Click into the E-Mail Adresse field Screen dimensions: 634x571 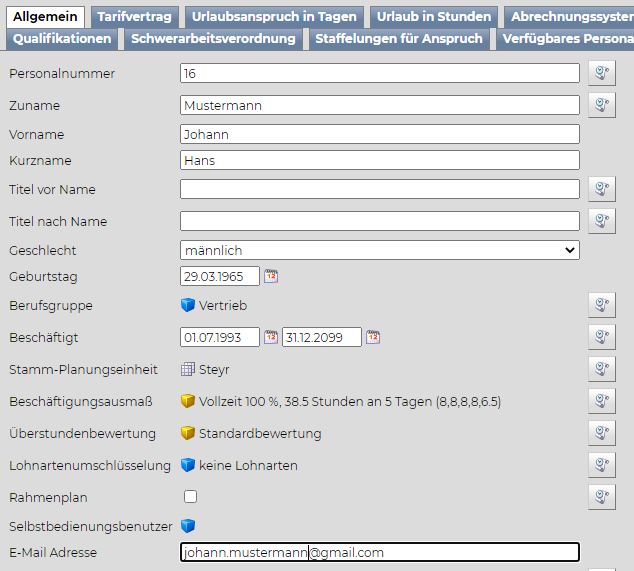(379, 552)
